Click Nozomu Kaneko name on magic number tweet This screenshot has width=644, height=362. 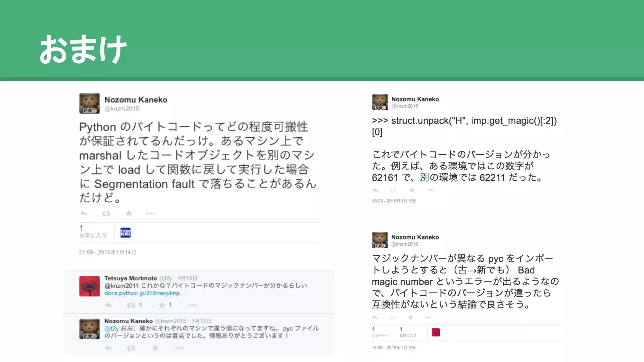click(x=415, y=237)
